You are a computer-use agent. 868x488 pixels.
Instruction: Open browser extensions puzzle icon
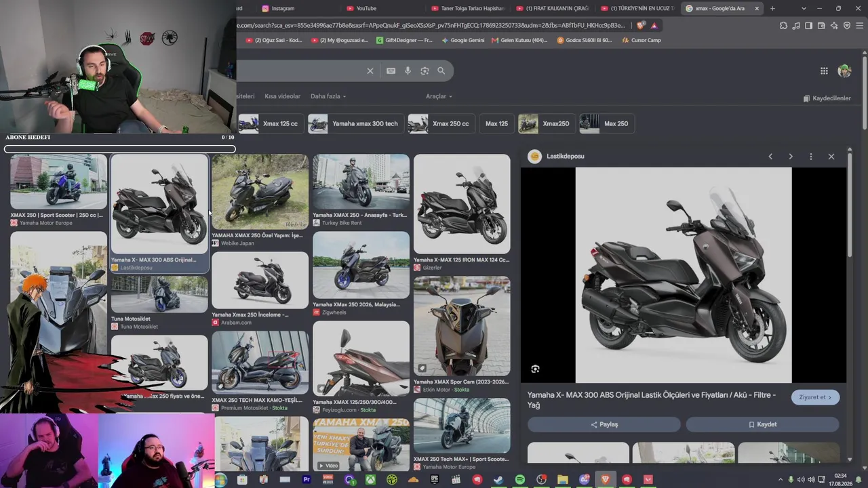pos(784,26)
